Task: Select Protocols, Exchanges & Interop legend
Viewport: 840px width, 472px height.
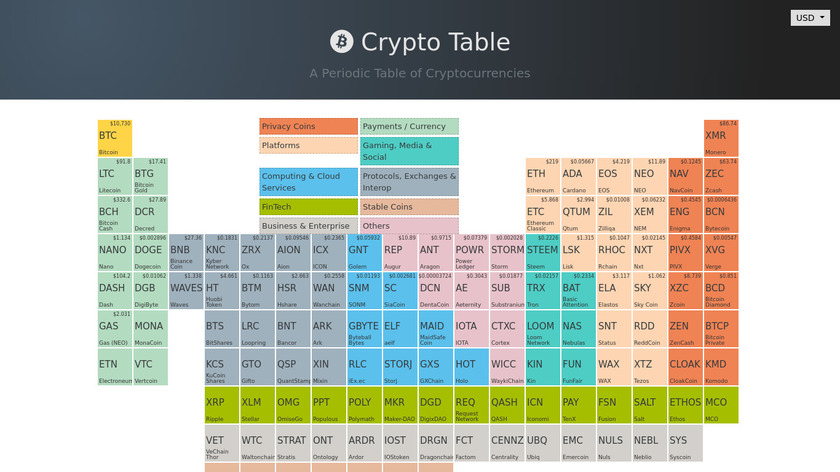Action: click(x=409, y=182)
